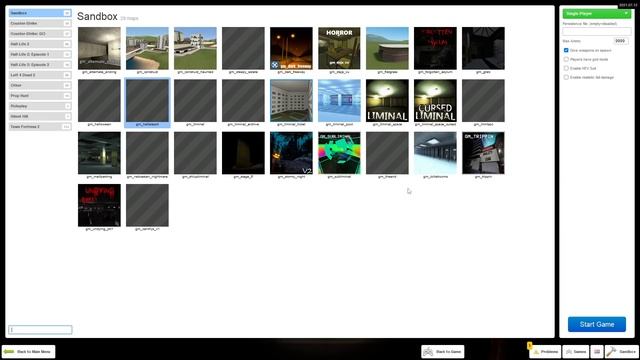Open the Prop Hunt map category
Image resolution: width=640 pixels, height=360 pixels.
coord(40,96)
